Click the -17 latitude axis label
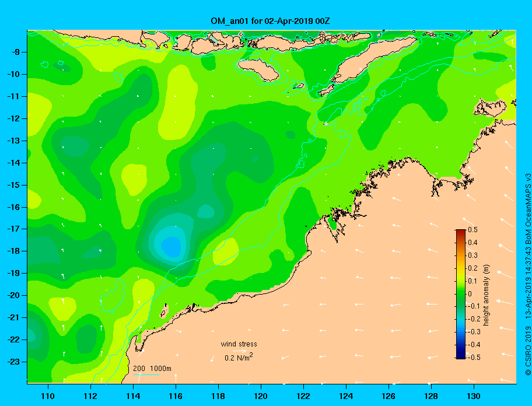532x406 pixels. pos(13,229)
